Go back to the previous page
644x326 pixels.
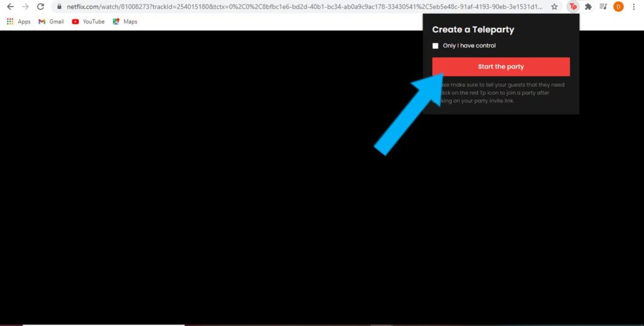click(x=10, y=6)
